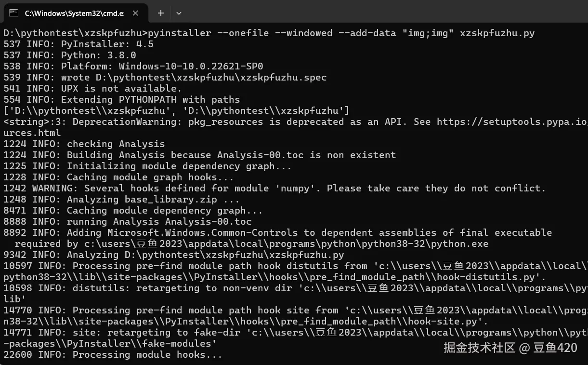Click the "Processing module hooks..." line

pos(147,355)
